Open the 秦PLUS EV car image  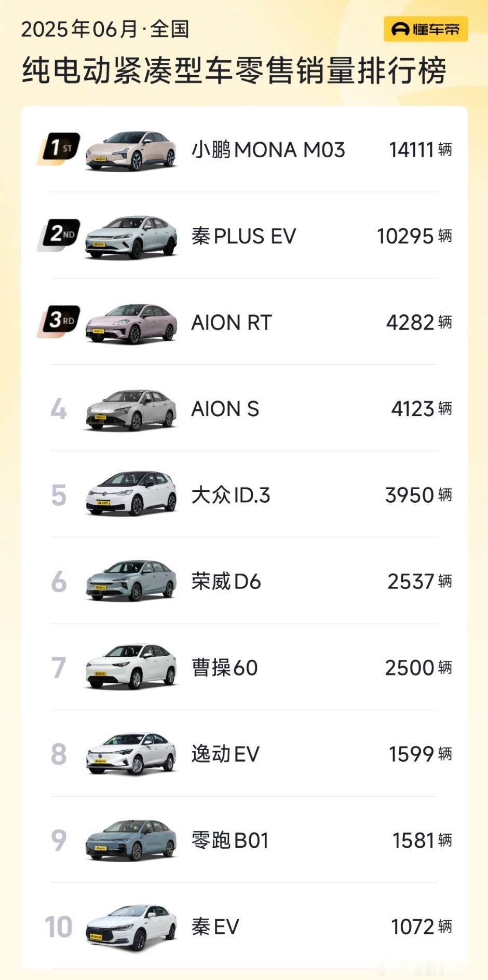pyautogui.click(x=131, y=237)
